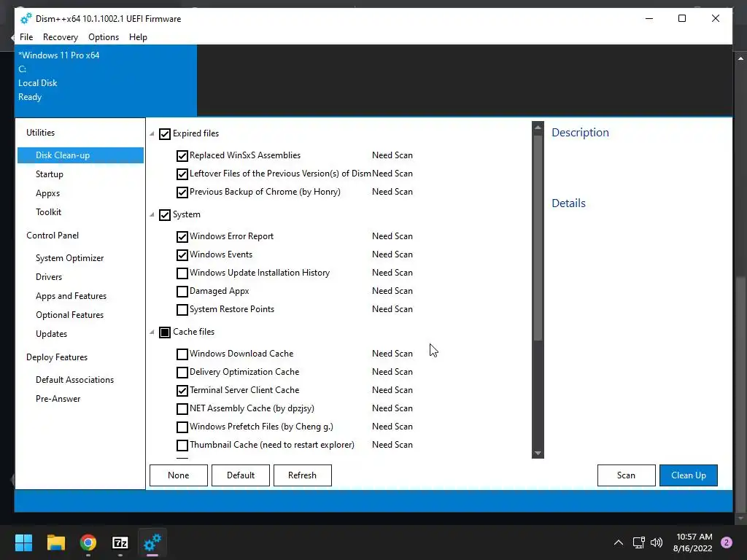Collapse the Expired files group

[152, 134]
